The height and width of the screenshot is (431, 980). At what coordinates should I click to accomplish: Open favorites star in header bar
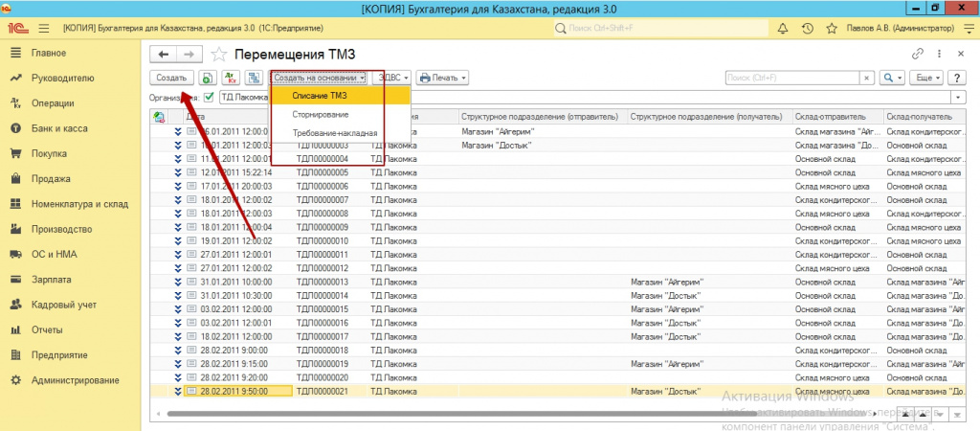(x=832, y=28)
